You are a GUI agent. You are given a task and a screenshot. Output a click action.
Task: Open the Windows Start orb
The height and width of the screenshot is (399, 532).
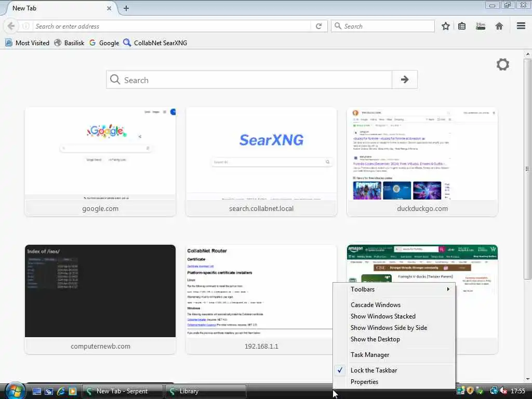pyautogui.click(x=15, y=391)
